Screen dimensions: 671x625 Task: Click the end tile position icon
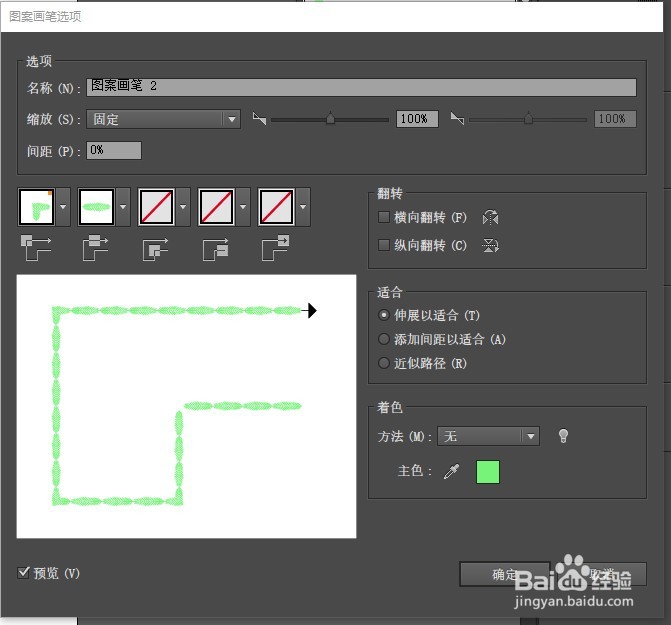coord(275,247)
